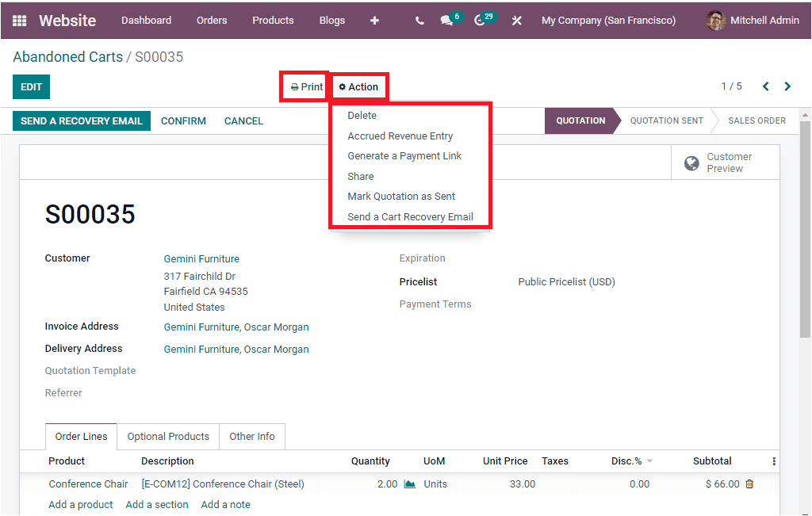Open the Orders menu in the navbar
This screenshot has width=812, height=516.
pos(212,20)
